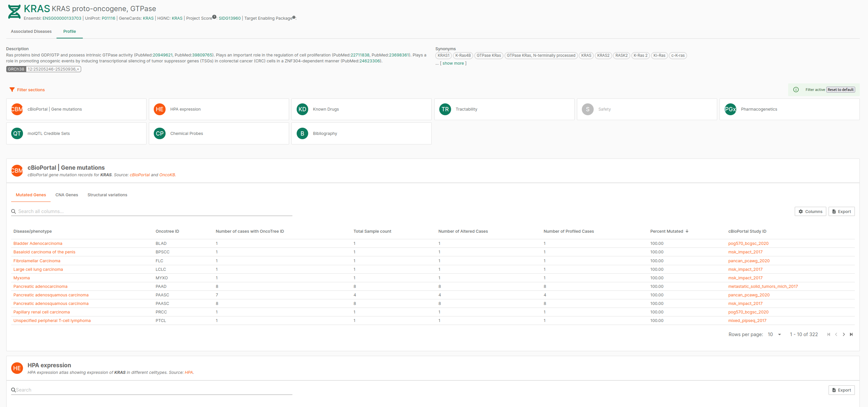This screenshot has height=407, width=868.
Task: Click the QT molQTL Credible Sets icon
Action: (x=17, y=134)
